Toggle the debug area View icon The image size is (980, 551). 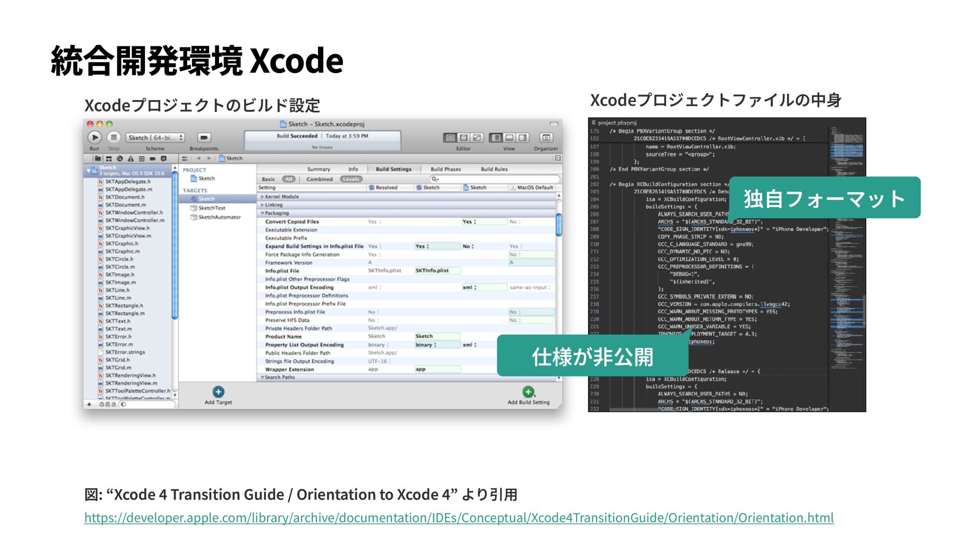(x=509, y=138)
